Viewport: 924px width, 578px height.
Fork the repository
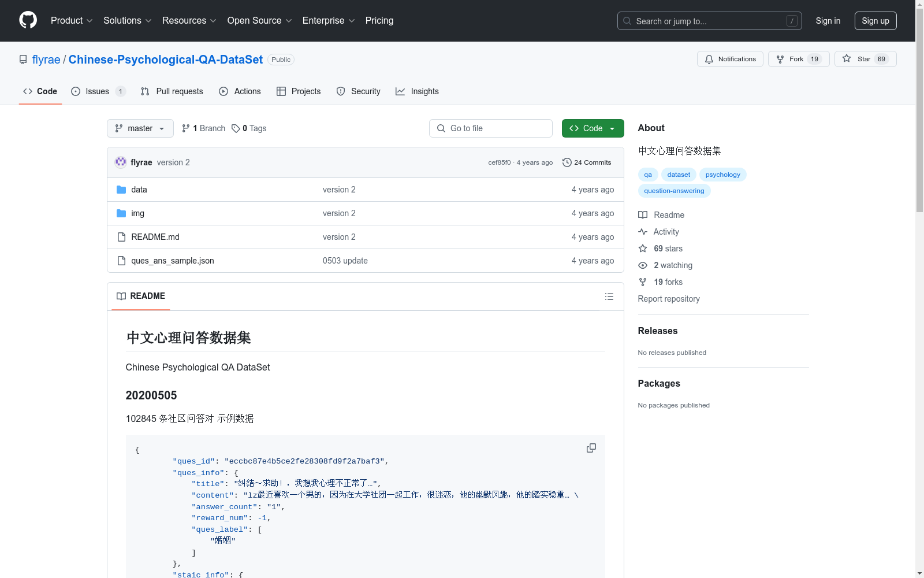(x=798, y=59)
